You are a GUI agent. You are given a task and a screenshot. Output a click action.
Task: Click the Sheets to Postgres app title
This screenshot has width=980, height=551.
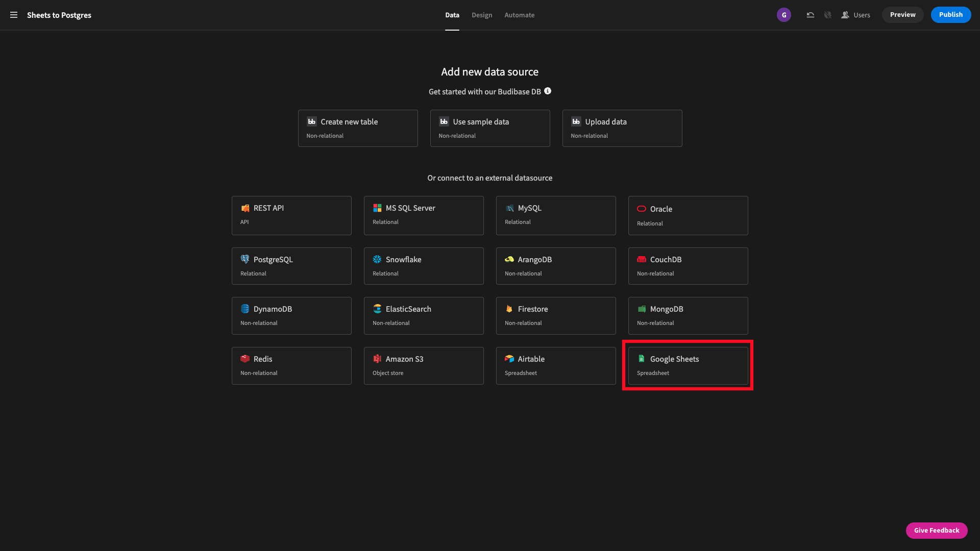(x=59, y=15)
